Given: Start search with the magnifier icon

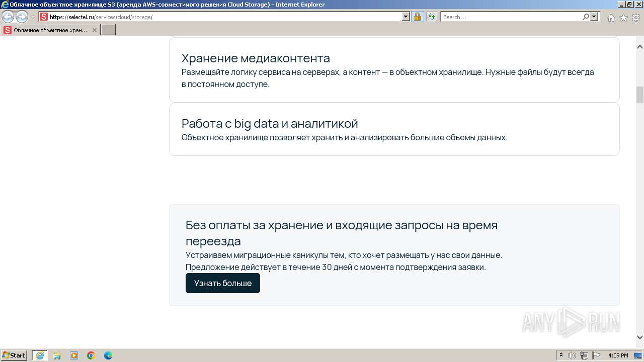Looking at the screenshot, I should tap(586, 17).
